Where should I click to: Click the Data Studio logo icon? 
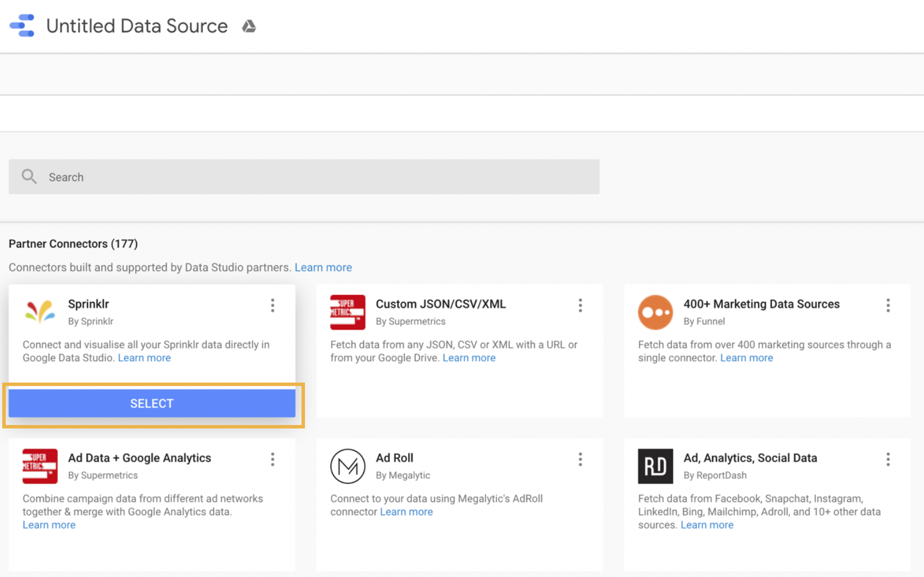22,26
